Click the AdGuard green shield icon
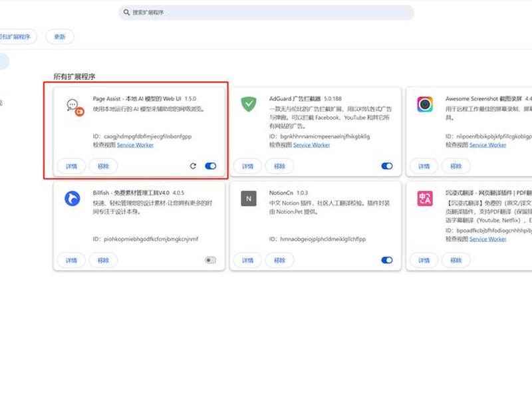Image resolution: width=532 pixels, height=399 pixels. [x=249, y=104]
